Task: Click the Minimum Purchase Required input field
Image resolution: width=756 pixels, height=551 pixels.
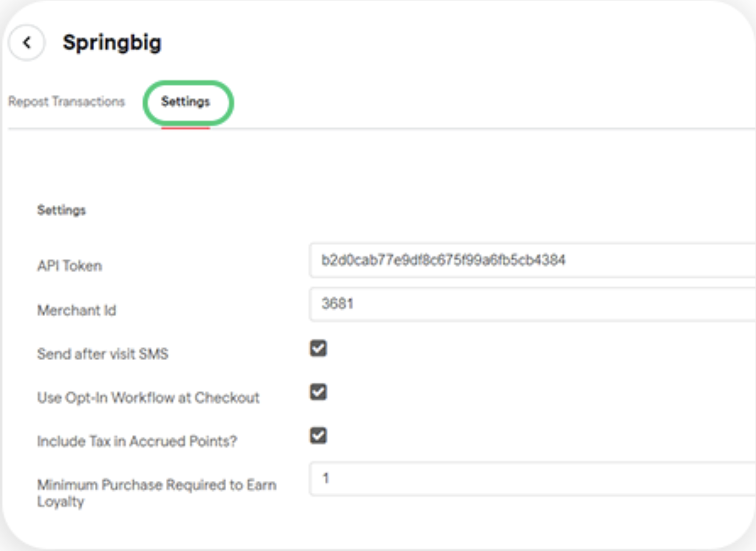Action: point(532,479)
